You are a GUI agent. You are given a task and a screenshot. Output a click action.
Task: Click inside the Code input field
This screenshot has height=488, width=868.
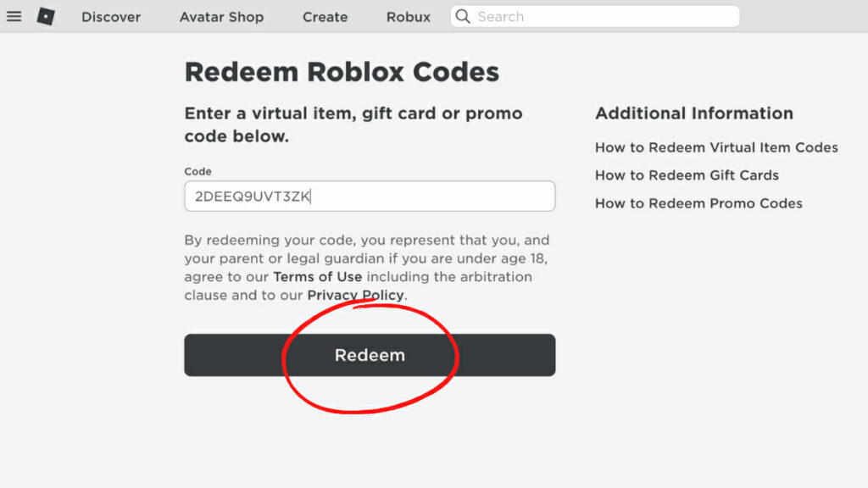(370, 196)
